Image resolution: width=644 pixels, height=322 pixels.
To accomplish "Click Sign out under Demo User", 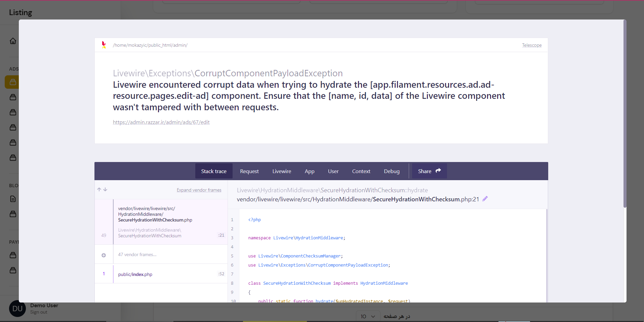I will pyautogui.click(x=38, y=312).
